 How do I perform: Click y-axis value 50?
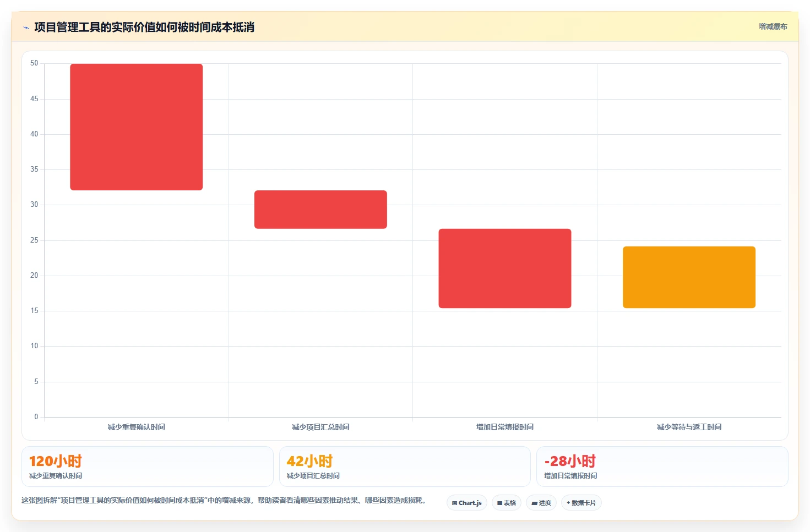tap(34, 63)
